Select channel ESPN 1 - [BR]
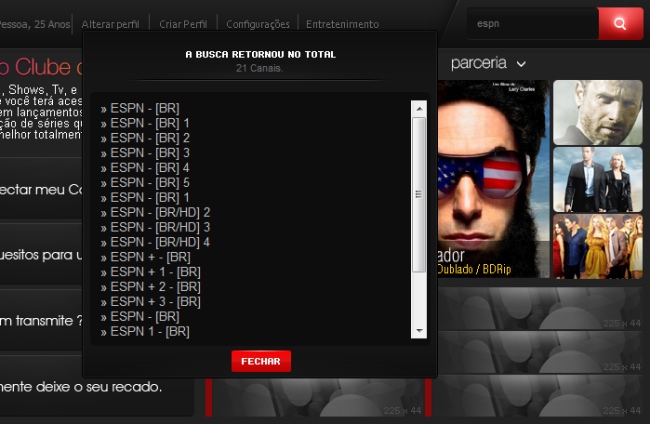 (145, 332)
